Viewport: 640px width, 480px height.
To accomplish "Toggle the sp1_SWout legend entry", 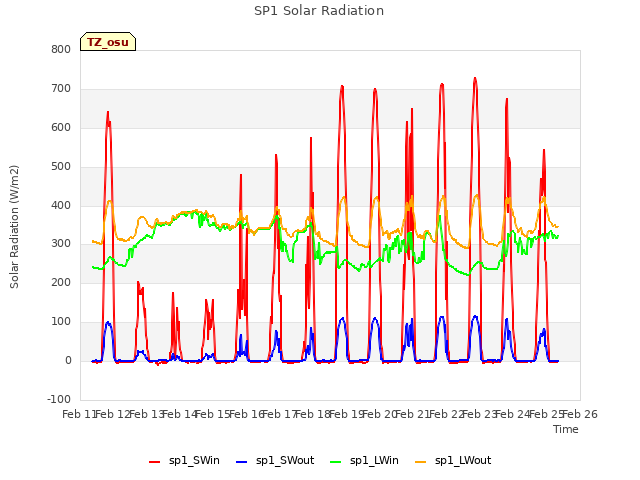I will (x=275, y=461).
